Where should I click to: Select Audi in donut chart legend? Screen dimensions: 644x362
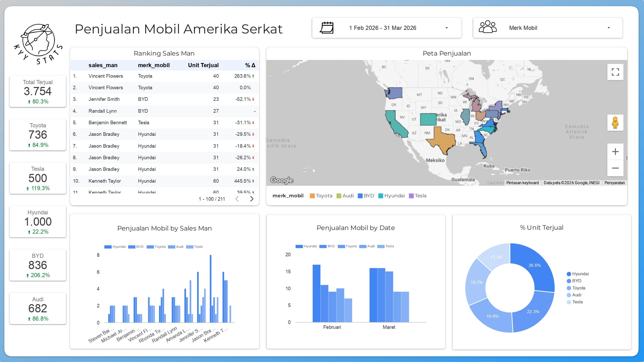click(574, 295)
